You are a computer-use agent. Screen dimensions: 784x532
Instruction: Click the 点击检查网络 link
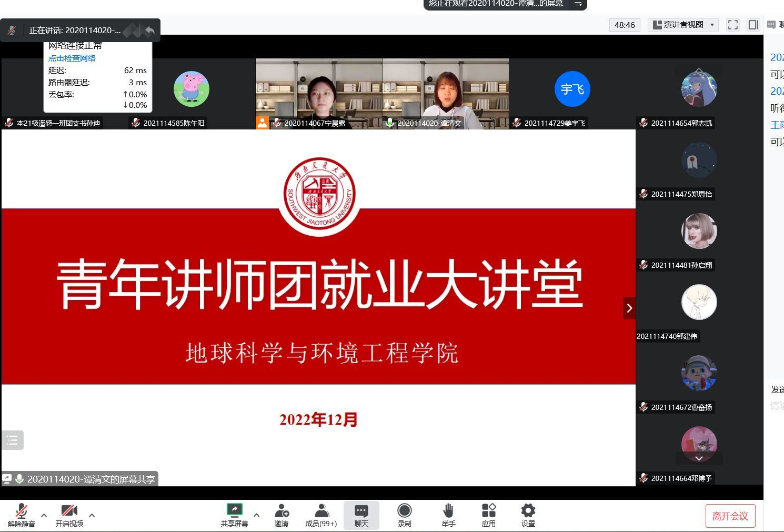tap(72, 58)
